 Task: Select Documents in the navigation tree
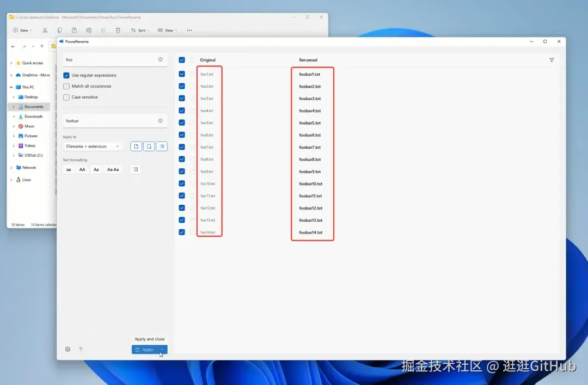click(34, 107)
